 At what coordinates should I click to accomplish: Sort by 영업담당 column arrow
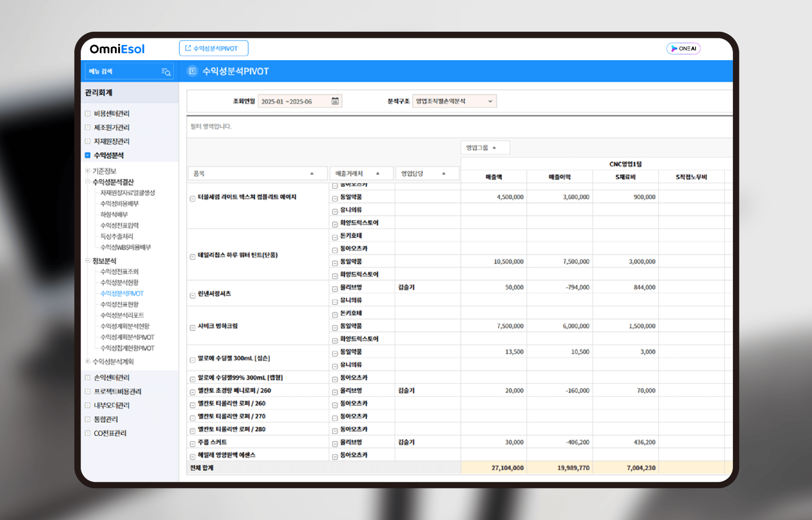tap(444, 174)
